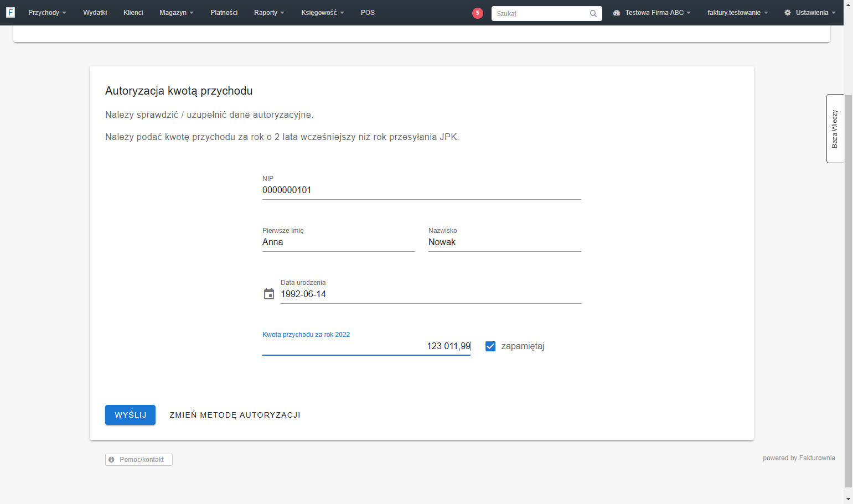Go to the Wydatki menu item
Viewport: 853px width, 504px height.
[x=95, y=13]
